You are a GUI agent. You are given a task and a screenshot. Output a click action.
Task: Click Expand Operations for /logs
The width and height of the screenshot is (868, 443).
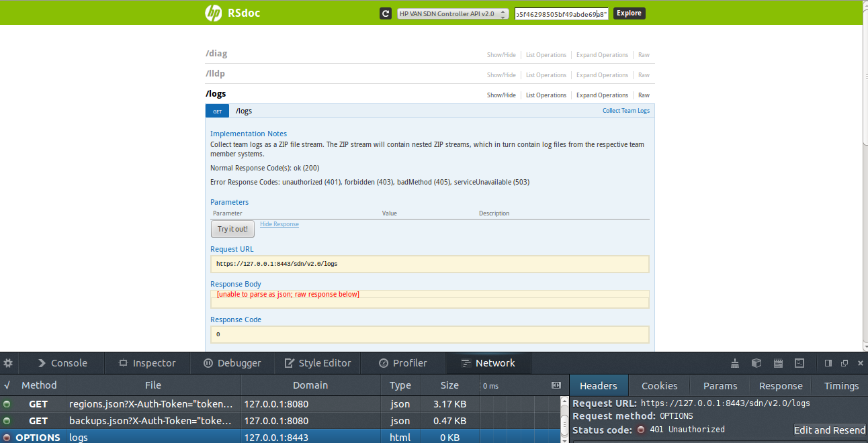tap(602, 95)
